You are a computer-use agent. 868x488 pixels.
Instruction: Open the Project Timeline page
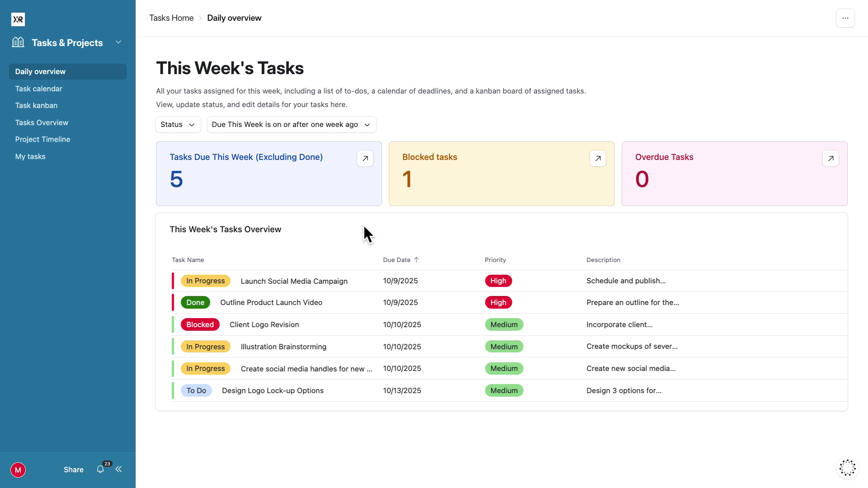[x=42, y=139]
